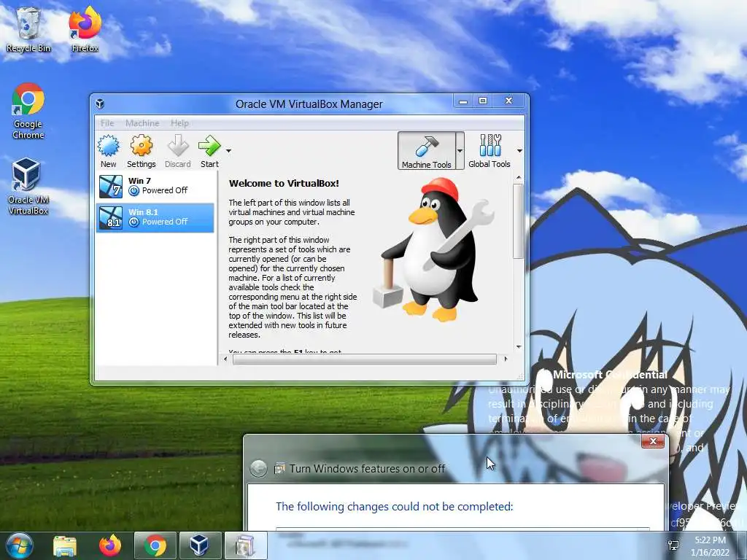Open the Google Chrome desktop shortcut
Viewport: 747px width, 560px height.
tap(28, 111)
